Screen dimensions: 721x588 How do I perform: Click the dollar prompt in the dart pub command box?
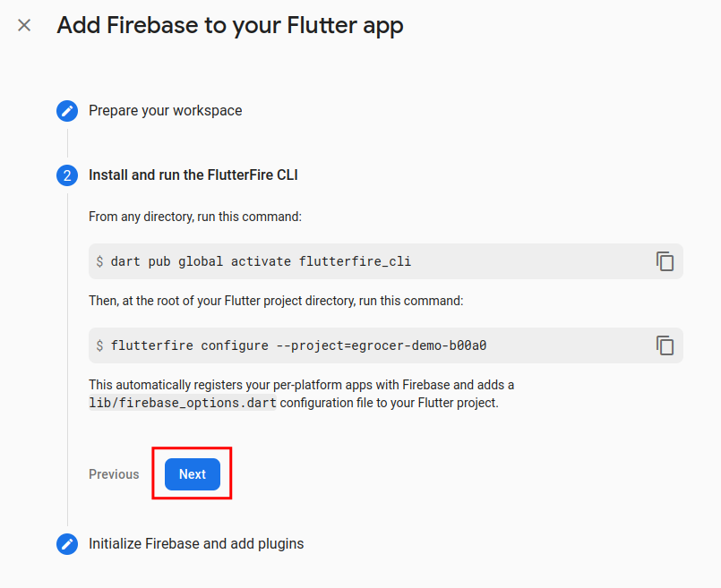tap(99, 261)
